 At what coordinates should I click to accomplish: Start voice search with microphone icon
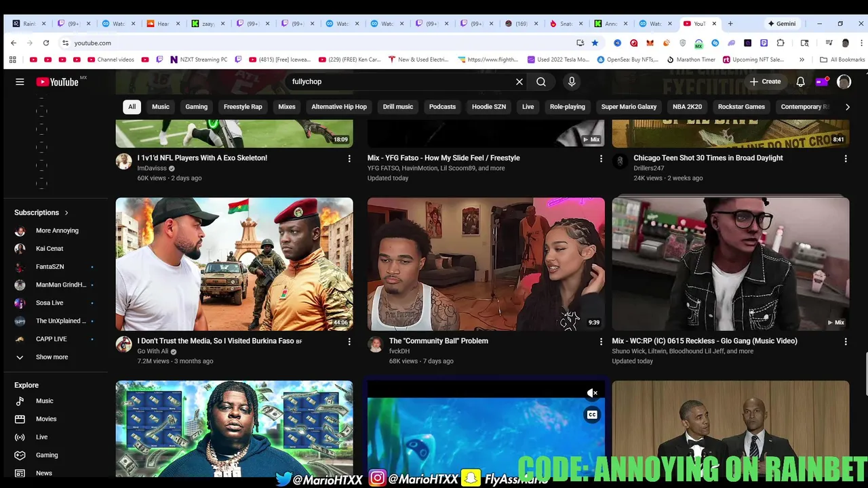tap(572, 81)
